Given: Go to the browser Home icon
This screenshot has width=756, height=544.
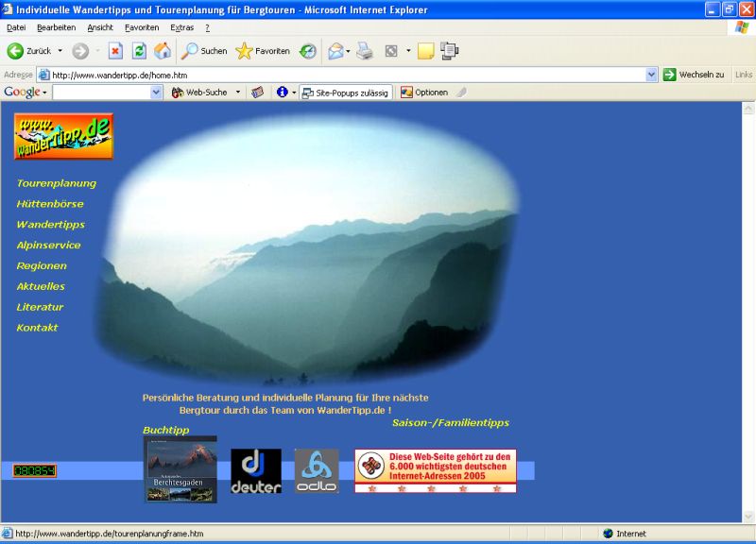Looking at the screenshot, I should coord(163,51).
